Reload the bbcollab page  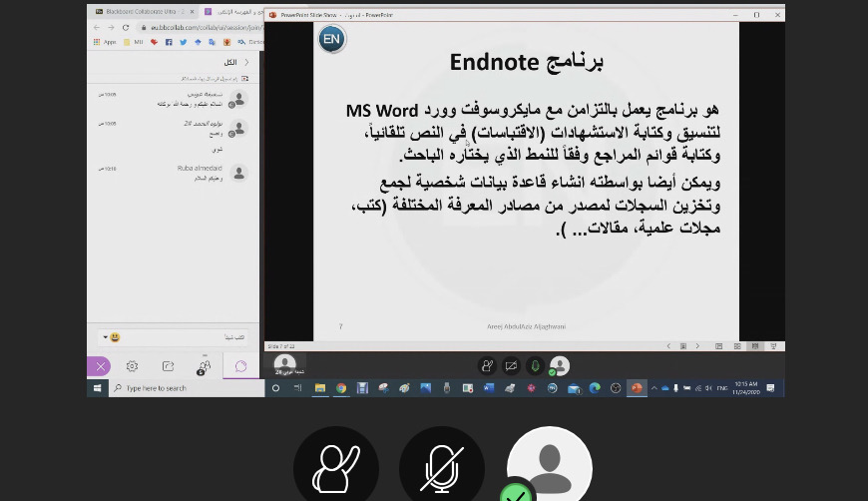tap(126, 27)
